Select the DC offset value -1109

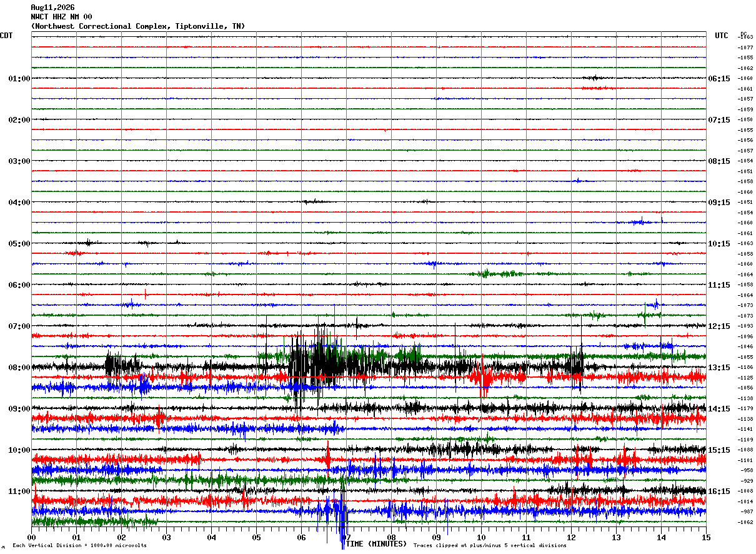pyautogui.click(x=746, y=440)
